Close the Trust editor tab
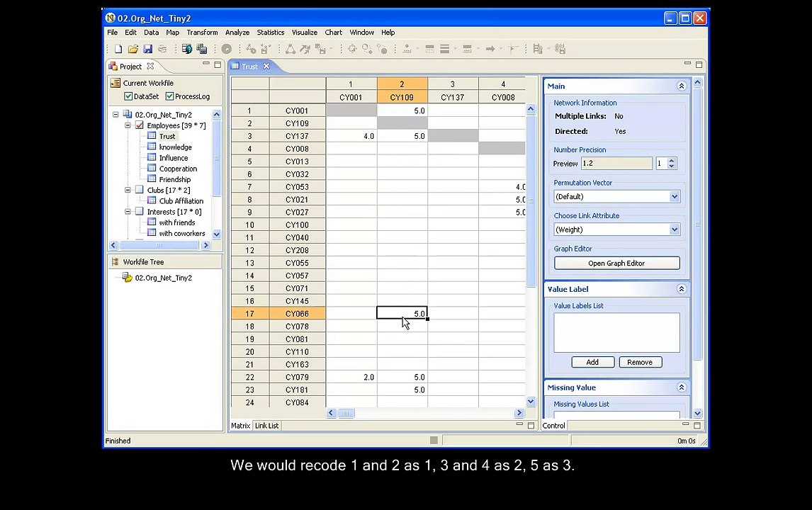The width and height of the screenshot is (812, 510). tap(266, 67)
